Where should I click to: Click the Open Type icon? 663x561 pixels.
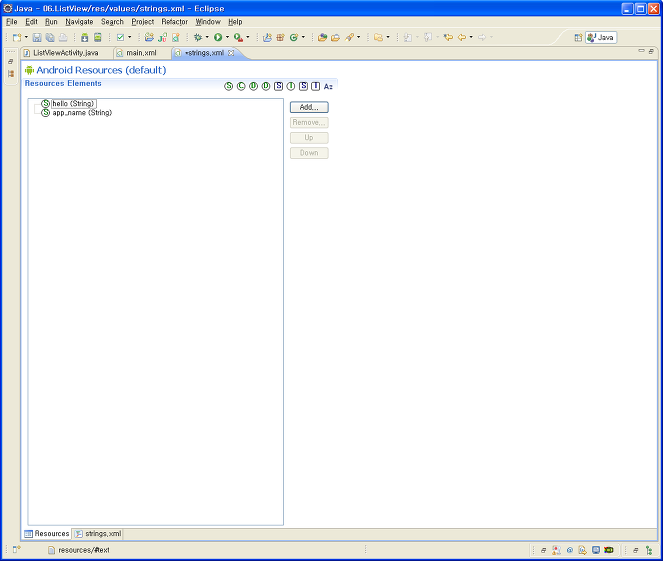pos(322,38)
